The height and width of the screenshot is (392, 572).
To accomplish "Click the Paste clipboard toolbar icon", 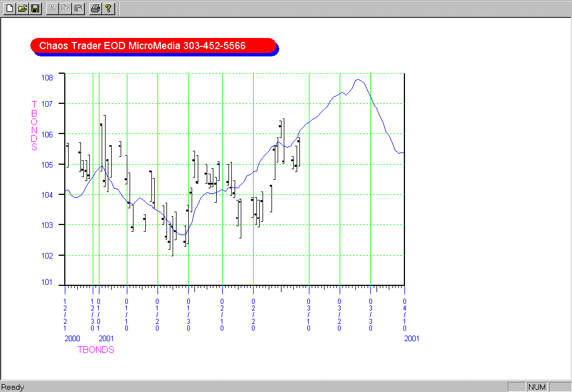I will [78, 8].
